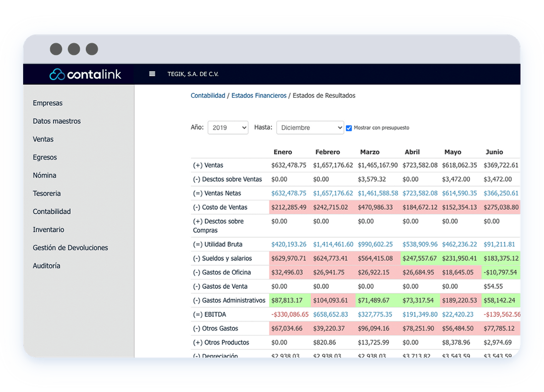Select 'Auditoría' in the sidebar
The width and height of the screenshot is (544, 392).
point(46,266)
